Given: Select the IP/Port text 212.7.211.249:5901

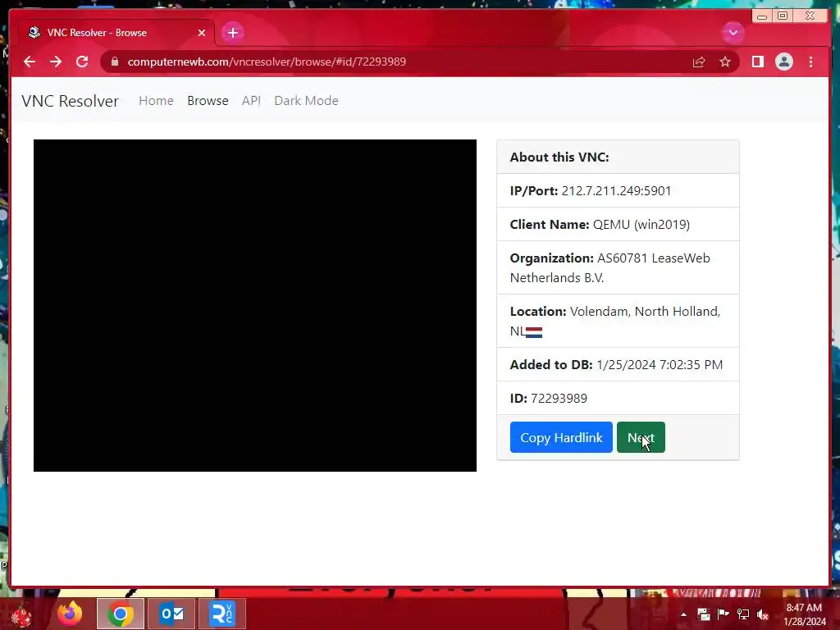Looking at the screenshot, I should pos(616,190).
